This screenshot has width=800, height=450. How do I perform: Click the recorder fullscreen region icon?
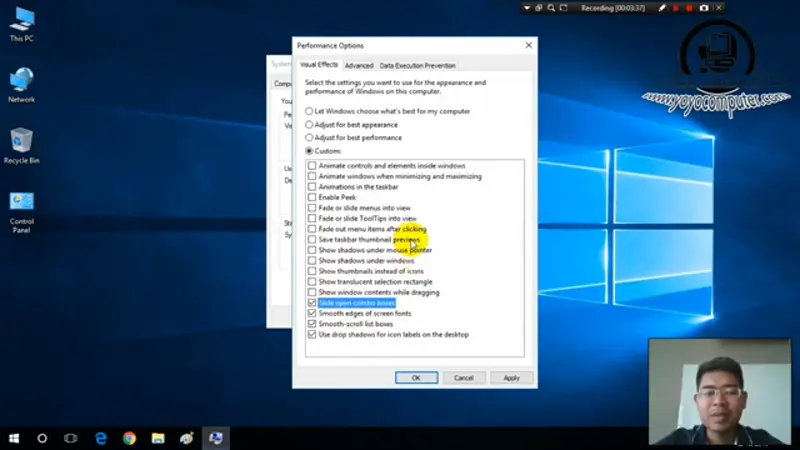click(x=563, y=8)
